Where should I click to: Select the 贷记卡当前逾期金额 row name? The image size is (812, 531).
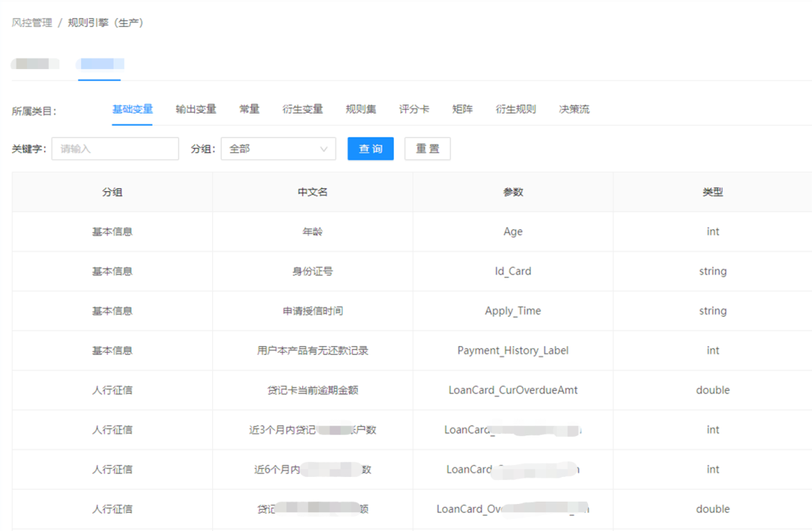pyautogui.click(x=312, y=390)
